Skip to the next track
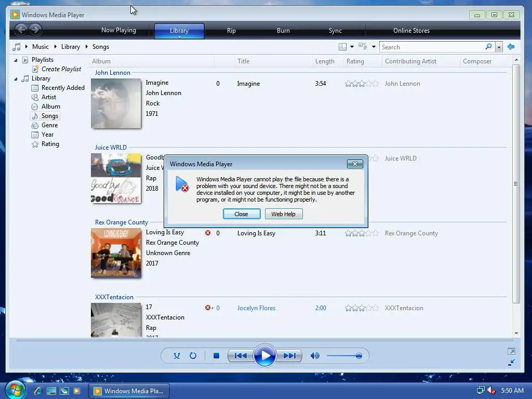 pyautogui.click(x=289, y=355)
